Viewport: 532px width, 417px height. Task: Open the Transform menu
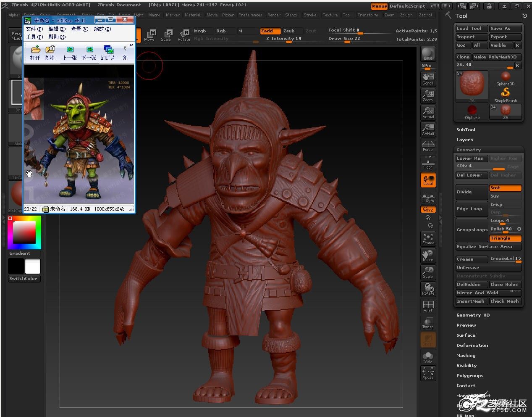tap(367, 15)
